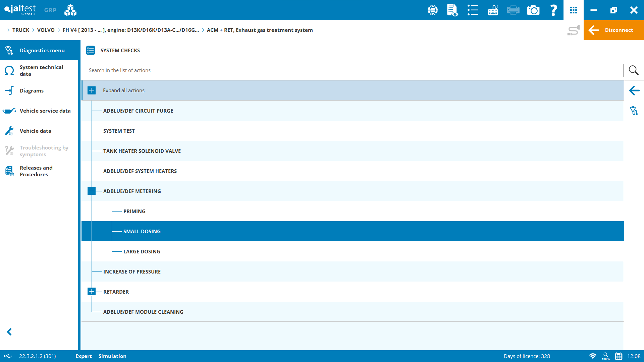Expand the RETARDER node
The height and width of the screenshot is (362, 644).
(x=92, y=292)
